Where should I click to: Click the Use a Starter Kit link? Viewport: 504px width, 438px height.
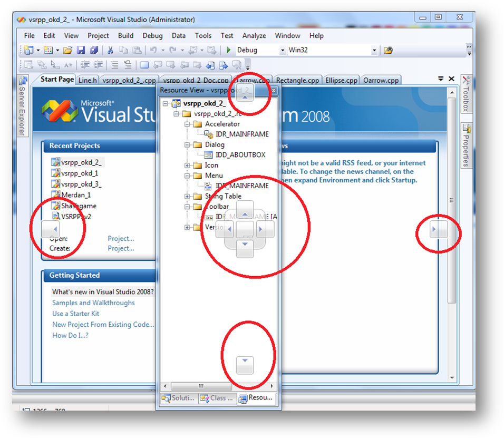(76, 314)
